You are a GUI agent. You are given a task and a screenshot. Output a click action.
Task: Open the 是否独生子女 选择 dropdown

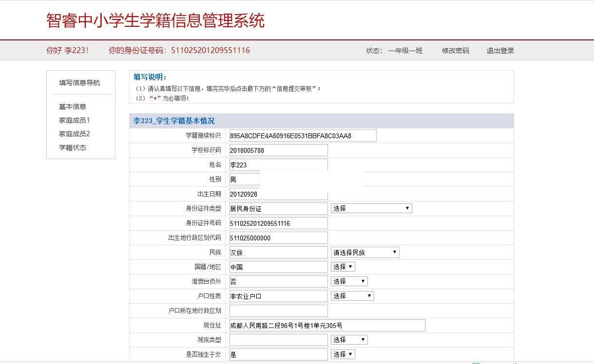(343, 354)
